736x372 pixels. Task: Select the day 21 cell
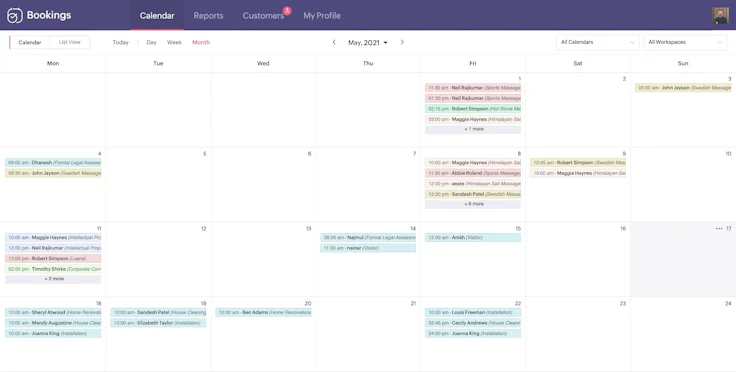click(368, 334)
